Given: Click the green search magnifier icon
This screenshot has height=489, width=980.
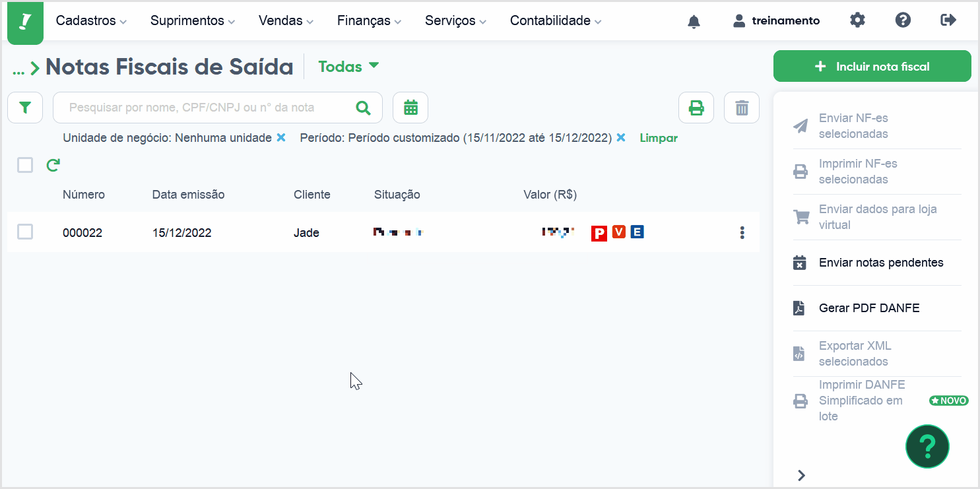Looking at the screenshot, I should [x=363, y=108].
